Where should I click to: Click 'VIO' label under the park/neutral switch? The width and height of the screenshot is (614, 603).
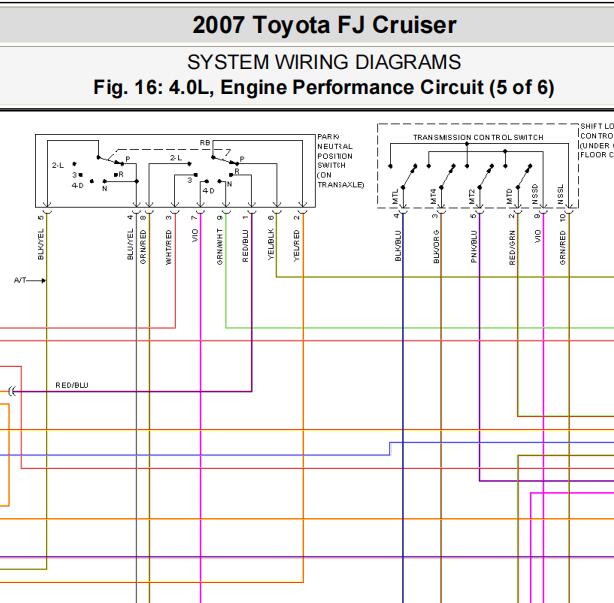[x=195, y=236]
